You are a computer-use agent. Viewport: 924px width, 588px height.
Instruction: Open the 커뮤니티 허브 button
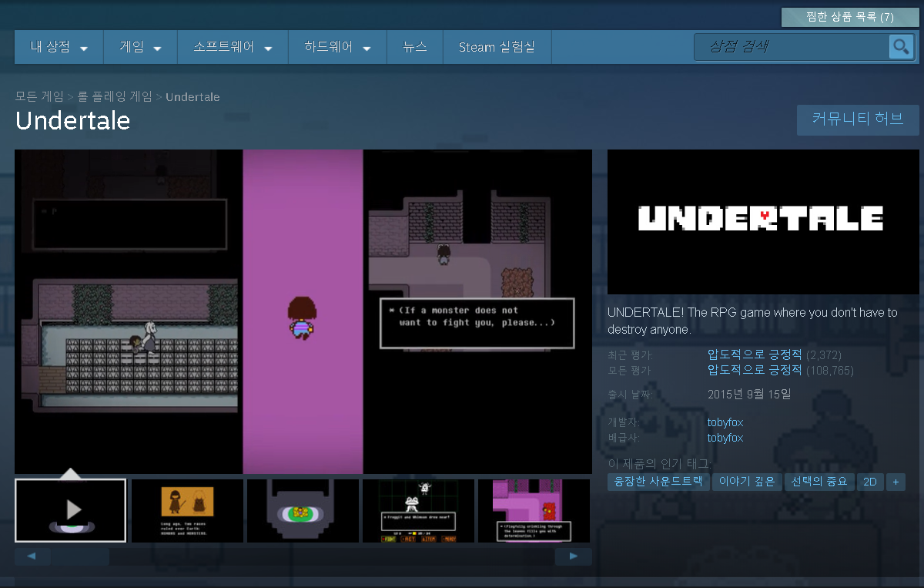tap(858, 119)
